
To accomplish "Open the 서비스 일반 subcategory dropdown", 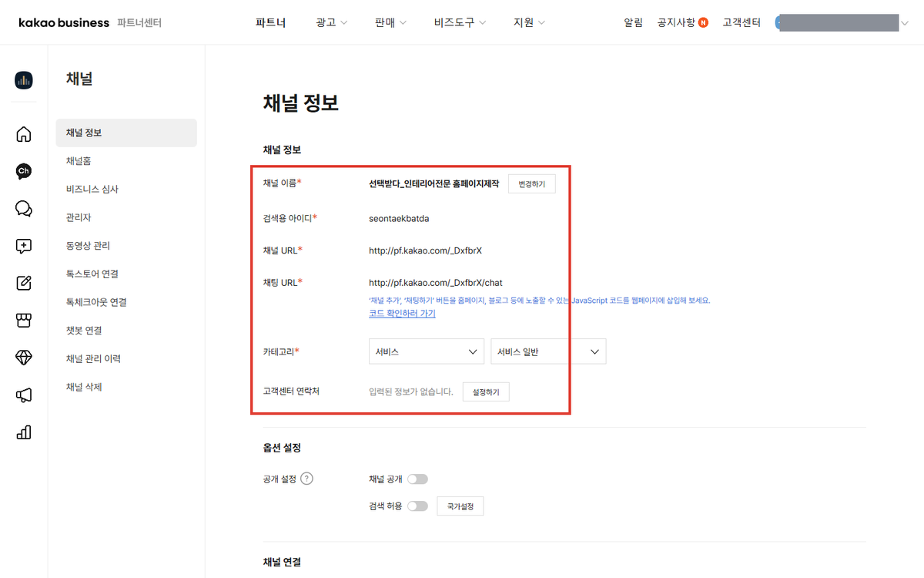I will tap(548, 351).
